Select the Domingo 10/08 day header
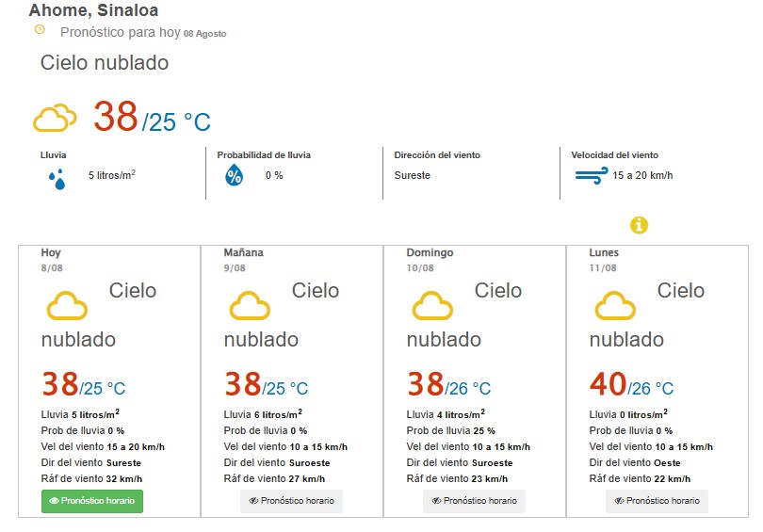The image size is (763, 532). coord(430,260)
